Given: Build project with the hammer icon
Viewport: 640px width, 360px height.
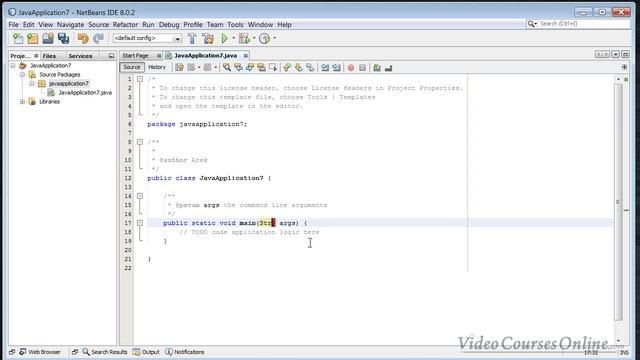Looking at the screenshot, I should 192,38.
